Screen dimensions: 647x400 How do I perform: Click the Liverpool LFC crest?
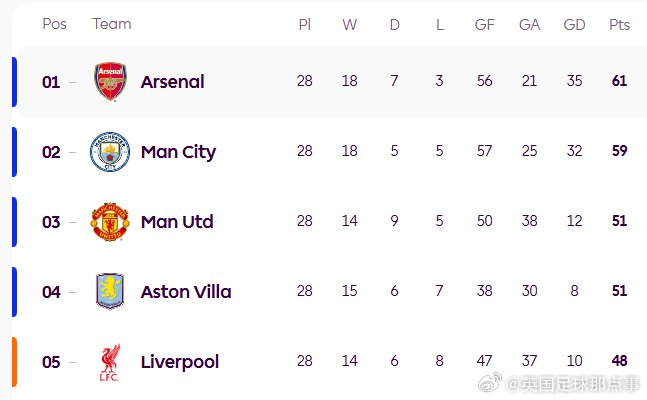point(110,362)
